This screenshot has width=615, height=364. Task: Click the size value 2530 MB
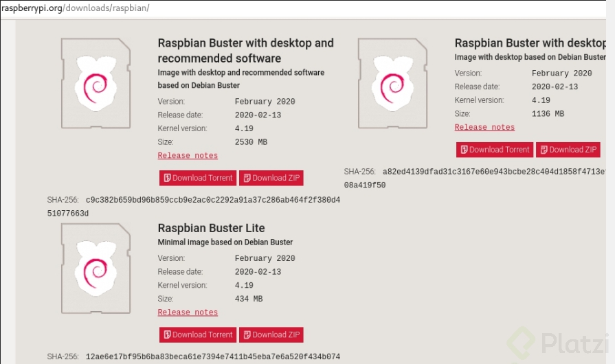[251, 142]
